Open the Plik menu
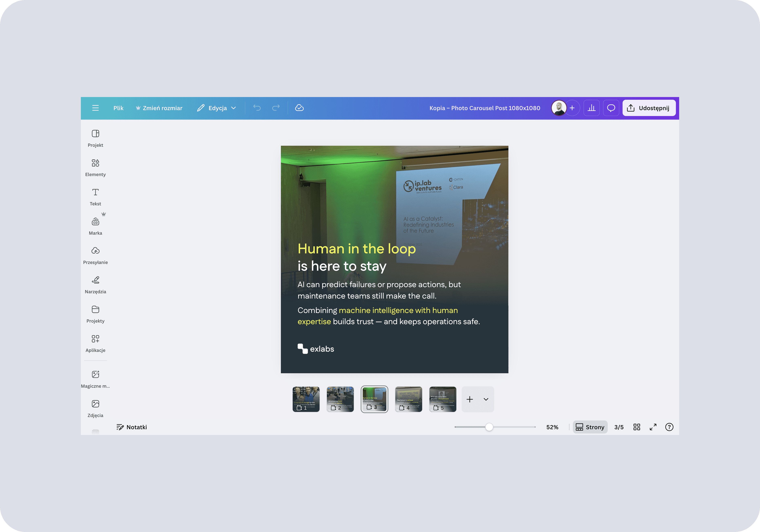This screenshot has width=760, height=532. pyautogui.click(x=118, y=108)
